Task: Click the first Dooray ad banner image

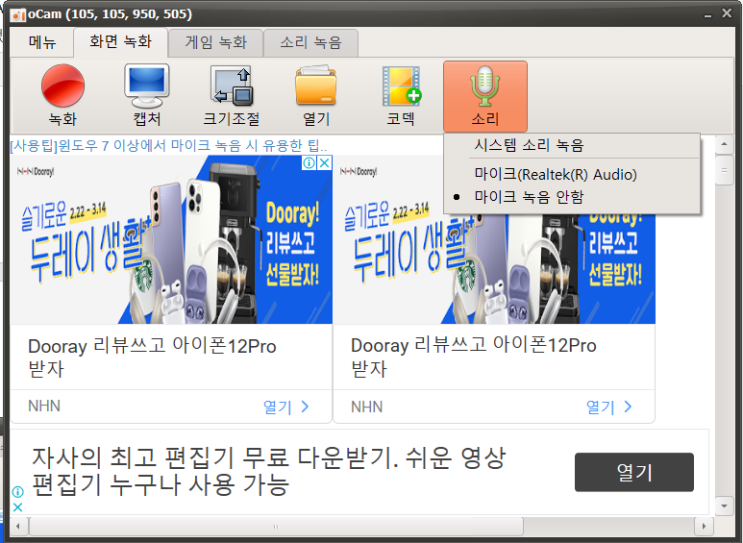Action: [x=172, y=240]
